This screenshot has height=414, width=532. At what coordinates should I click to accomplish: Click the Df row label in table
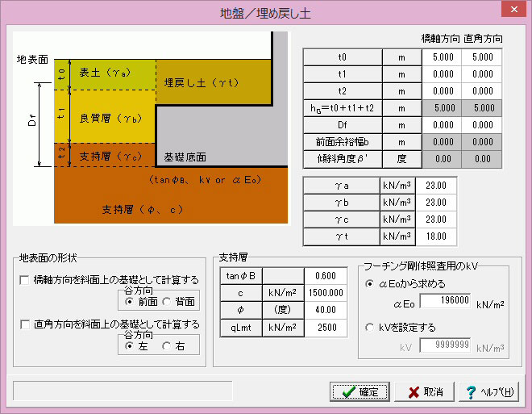(x=343, y=125)
